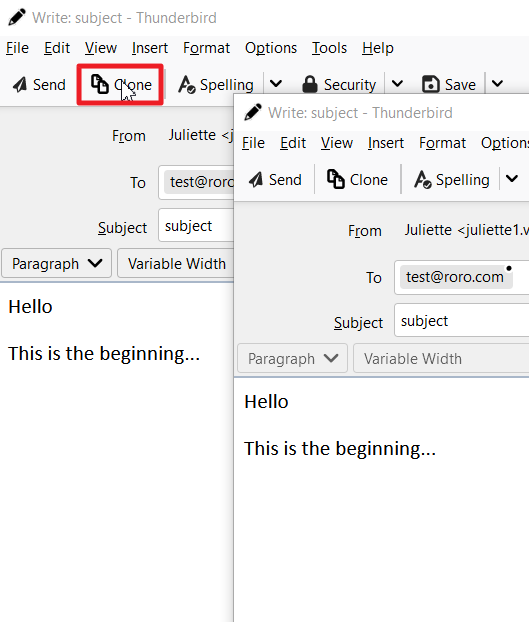Open the View menu in the front window

click(x=337, y=143)
